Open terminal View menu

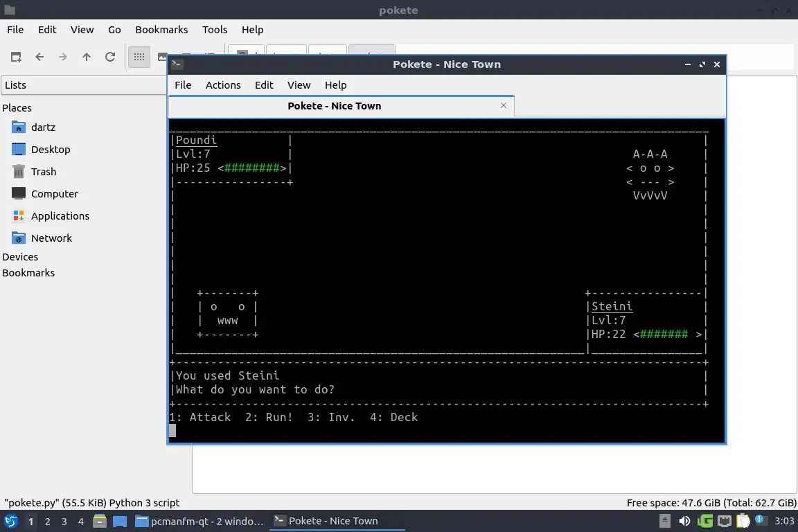(299, 85)
